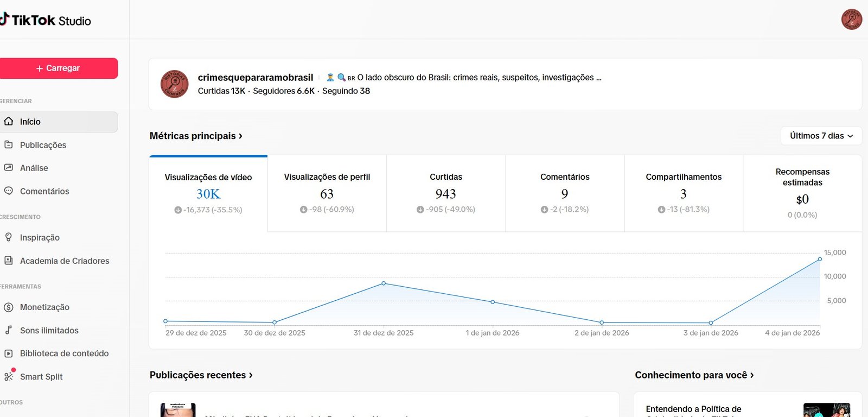Open Academia de Criadores link
The image size is (868, 417).
tap(64, 261)
